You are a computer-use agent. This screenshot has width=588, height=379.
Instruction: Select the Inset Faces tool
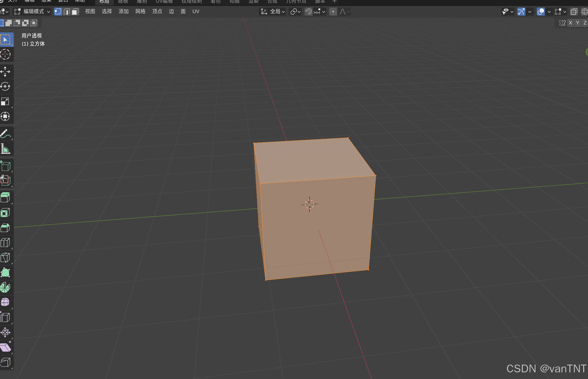tap(5, 213)
